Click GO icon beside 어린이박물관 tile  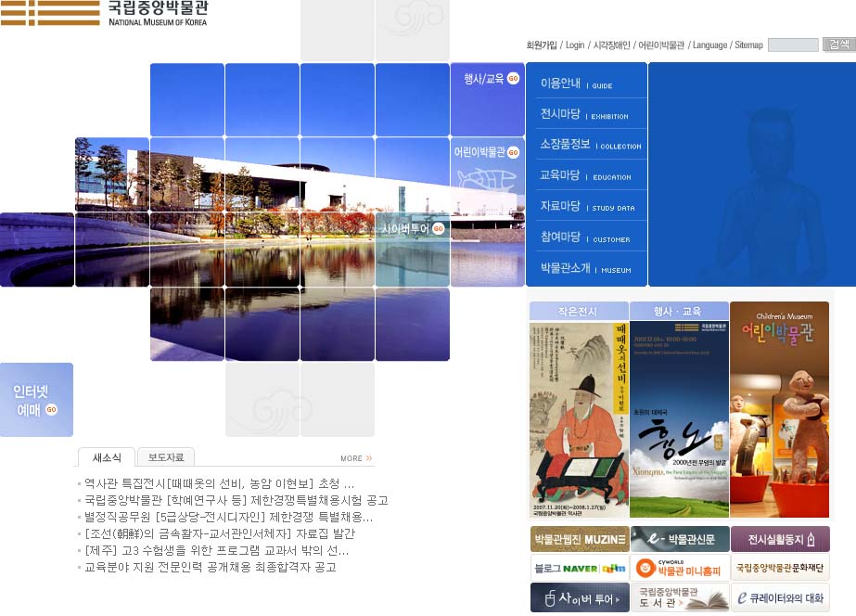[513, 152]
